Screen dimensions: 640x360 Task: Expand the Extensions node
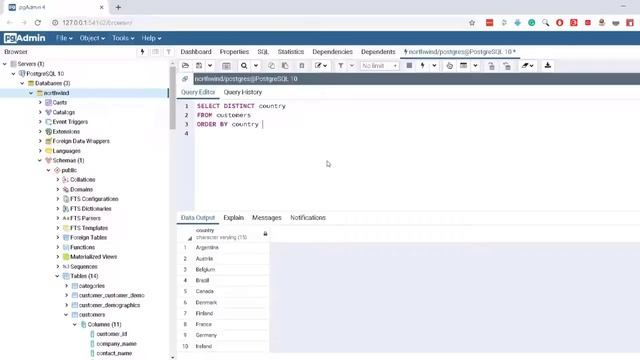40,131
